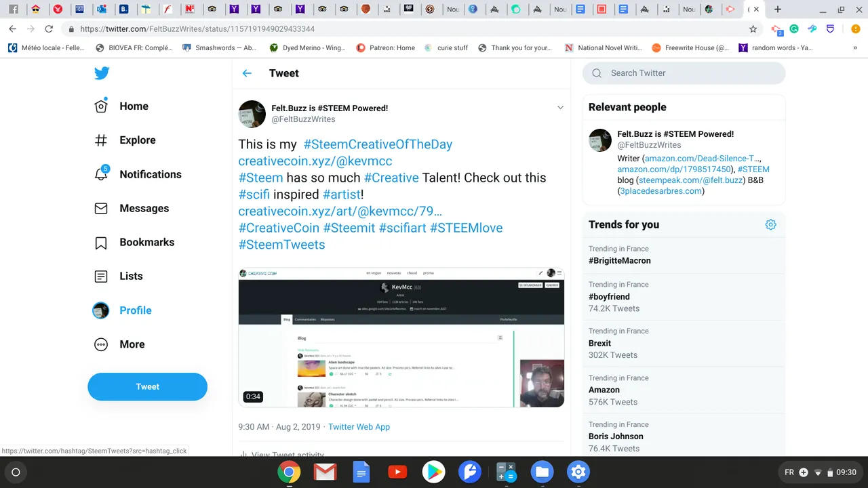Viewport: 868px width, 488px height.
Task: Open the Grammarly extension icon
Action: [x=794, y=29]
